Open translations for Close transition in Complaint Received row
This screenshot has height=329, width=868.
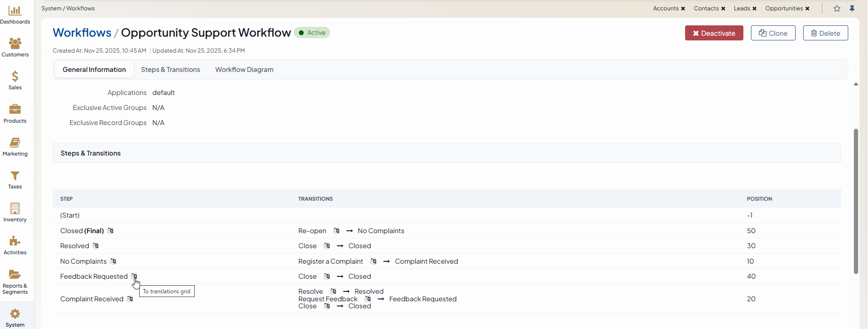(327, 306)
